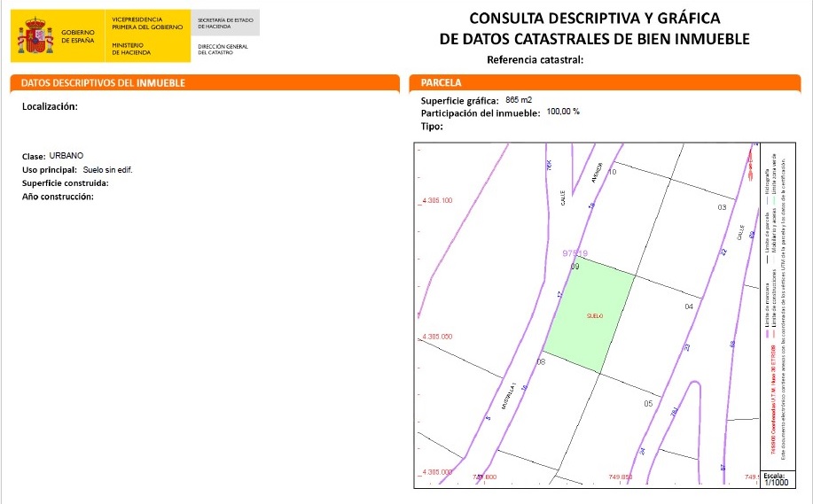Image resolution: width=813 pixels, height=504 pixels.
Task: Click parcel number '08' on the map
Action: coord(542,361)
